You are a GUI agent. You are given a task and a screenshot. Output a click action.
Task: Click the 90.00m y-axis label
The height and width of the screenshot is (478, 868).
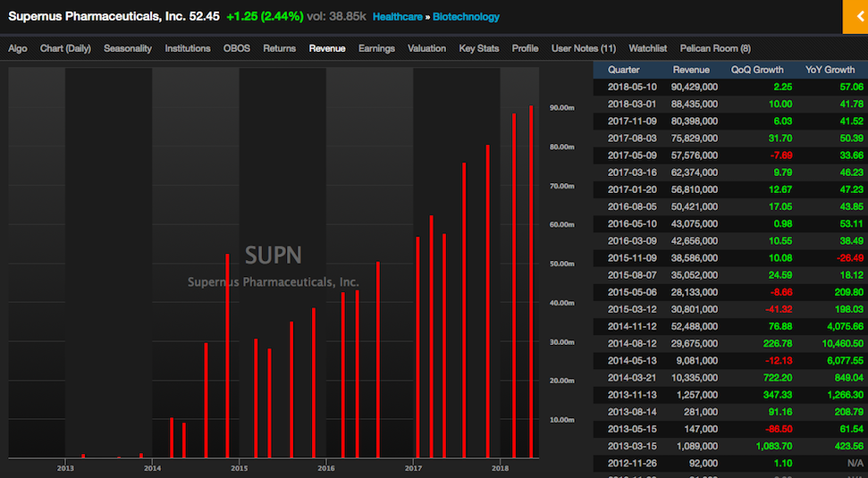[562, 108]
